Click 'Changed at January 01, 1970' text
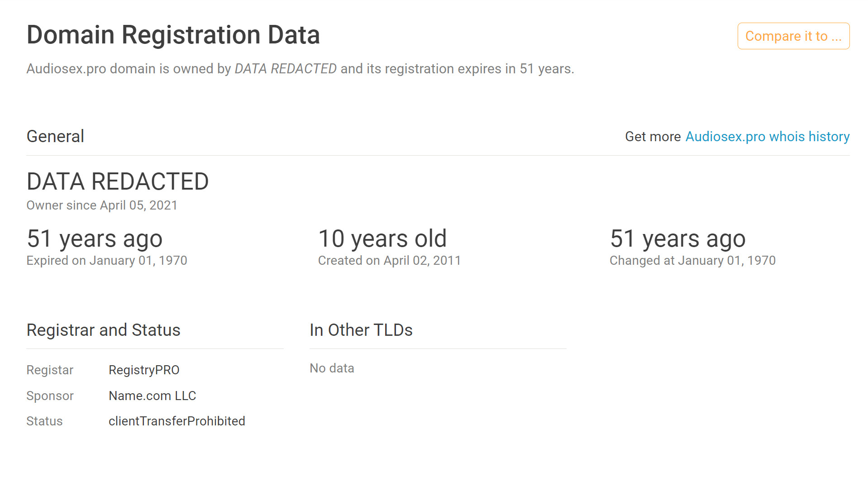This screenshot has height=477, width=868. coord(692,261)
